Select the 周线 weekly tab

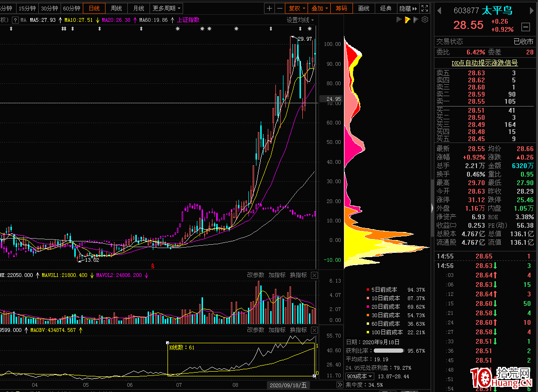[116, 8]
